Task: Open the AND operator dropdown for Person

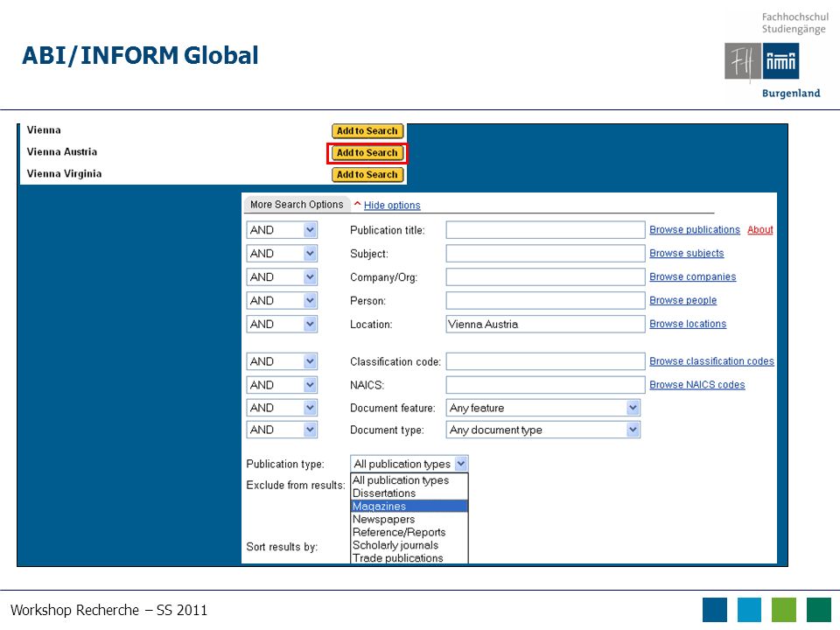Action: (x=282, y=300)
